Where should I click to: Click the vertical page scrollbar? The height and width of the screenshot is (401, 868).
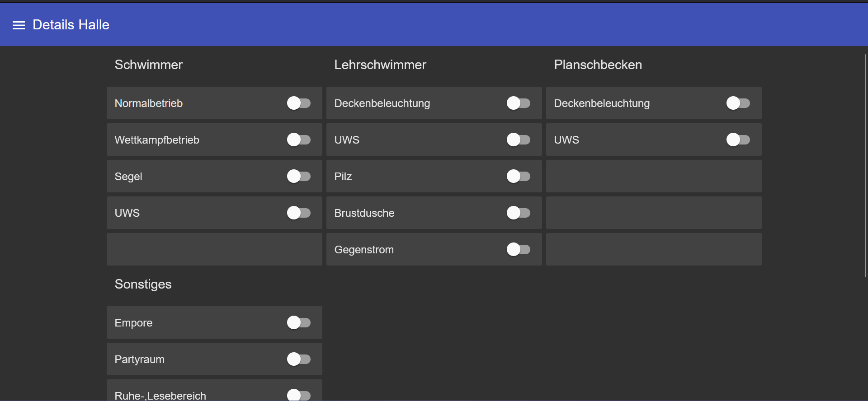click(865, 166)
